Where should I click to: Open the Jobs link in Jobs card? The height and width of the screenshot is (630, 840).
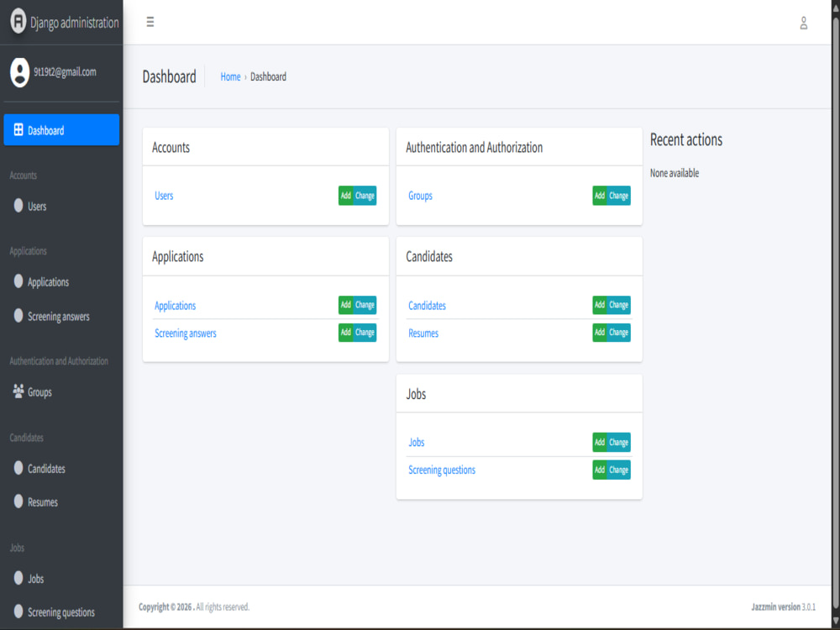pos(417,442)
